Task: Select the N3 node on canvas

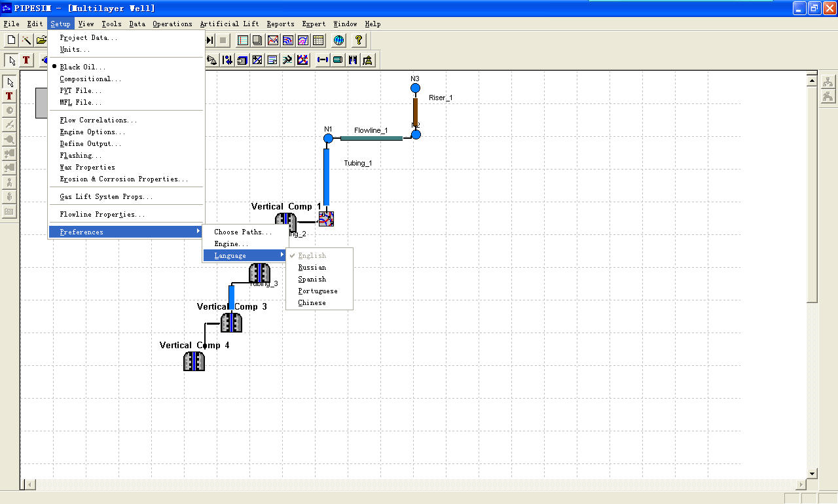Action: coord(415,88)
